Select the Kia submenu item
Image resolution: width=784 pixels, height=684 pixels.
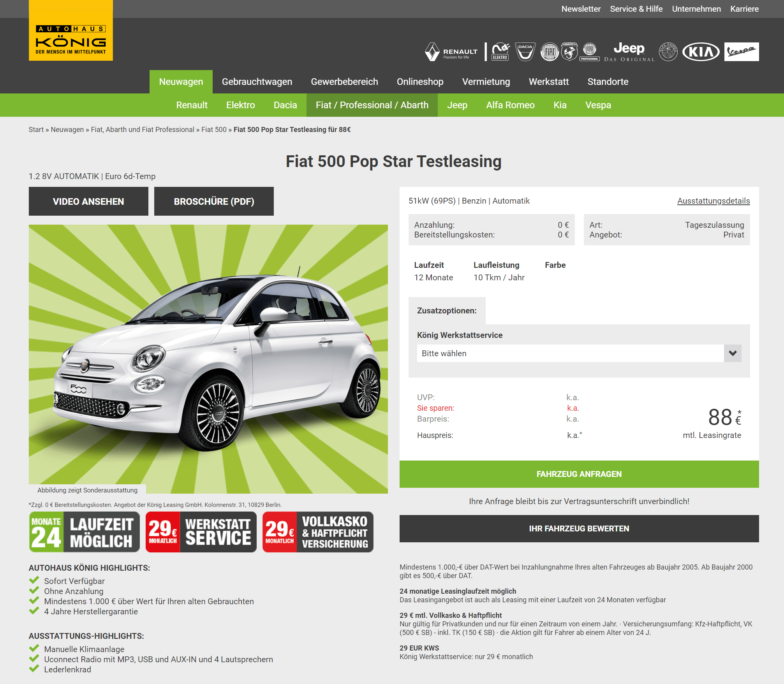click(x=560, y=105)
